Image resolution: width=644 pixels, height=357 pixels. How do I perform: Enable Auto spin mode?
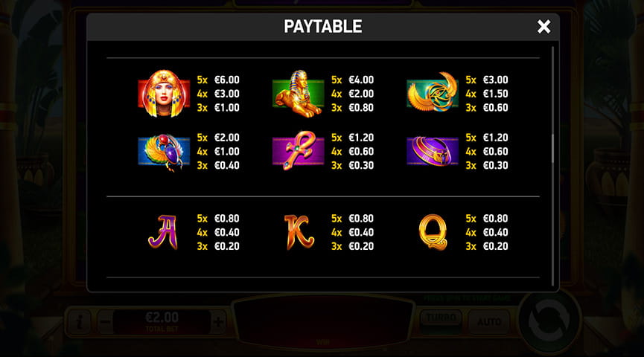(488, 322)
